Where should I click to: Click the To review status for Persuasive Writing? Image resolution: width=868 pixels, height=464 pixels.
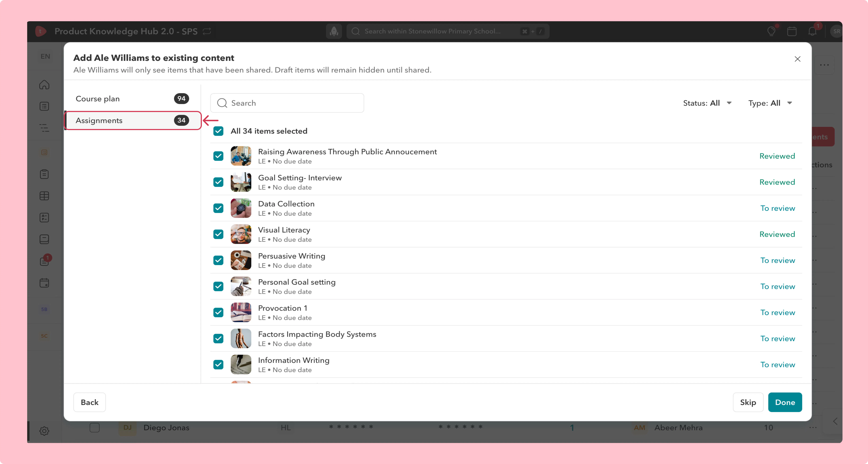(778, 261)
